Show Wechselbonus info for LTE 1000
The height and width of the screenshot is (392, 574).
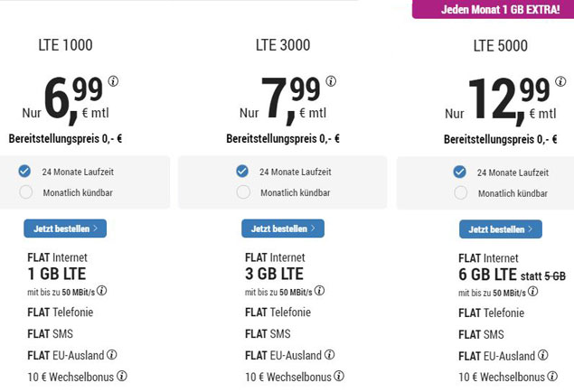coord(122,376)
